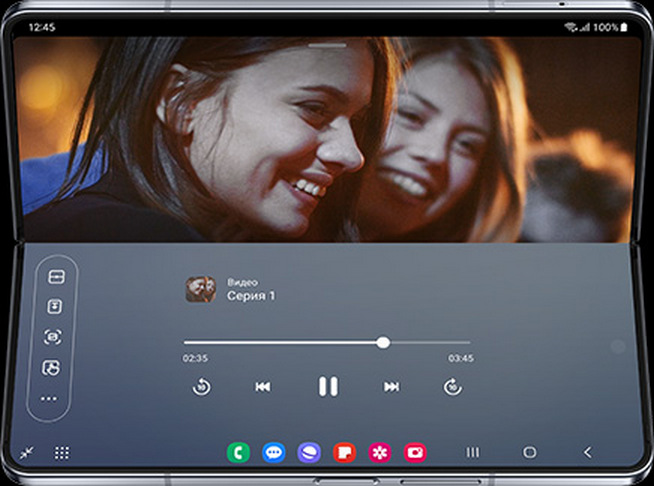The width and height of the screenshot is (654, 486).
Task: Tap the title text 'Серия 1'
Action: (x=251, y=296)
